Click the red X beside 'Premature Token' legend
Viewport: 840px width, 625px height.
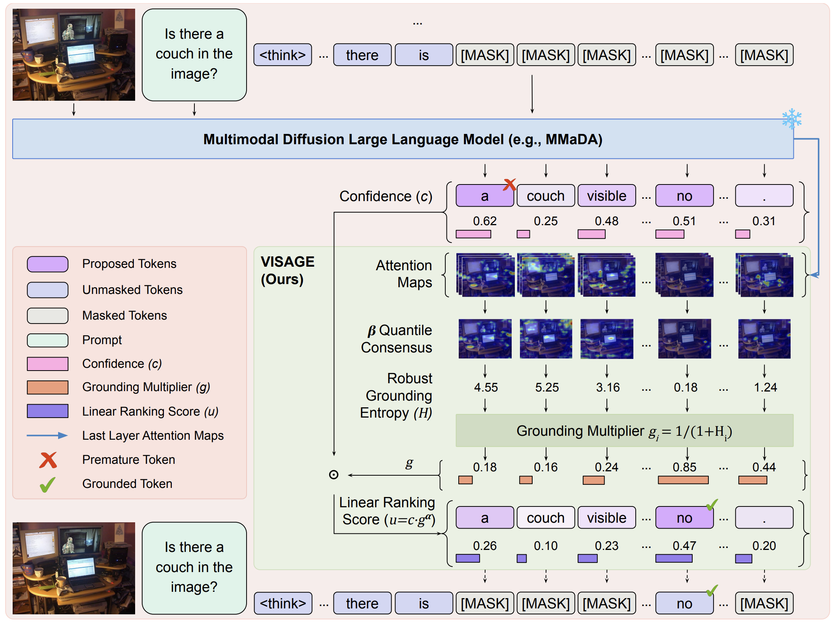pyautogui.click(x=48, y=460)
